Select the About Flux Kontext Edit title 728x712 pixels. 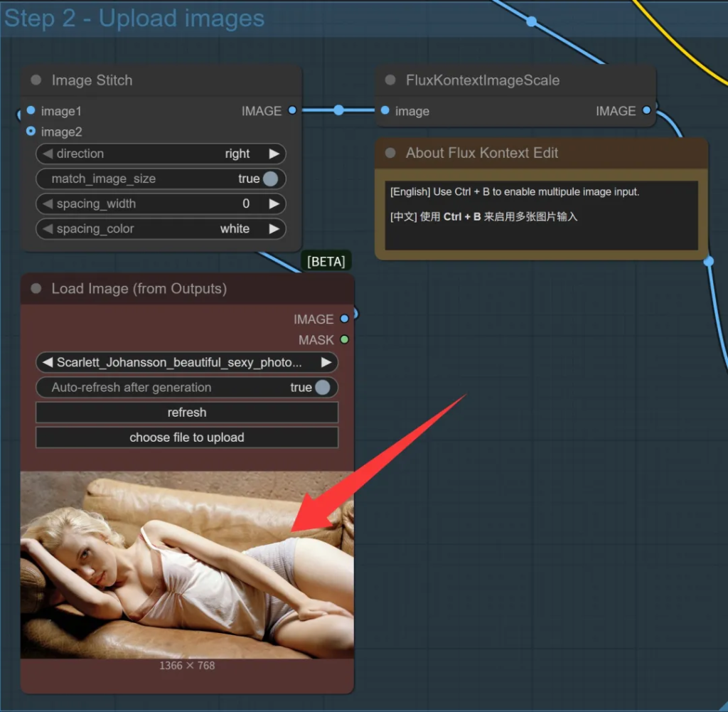pyautogui.click(x=482, y=153)
